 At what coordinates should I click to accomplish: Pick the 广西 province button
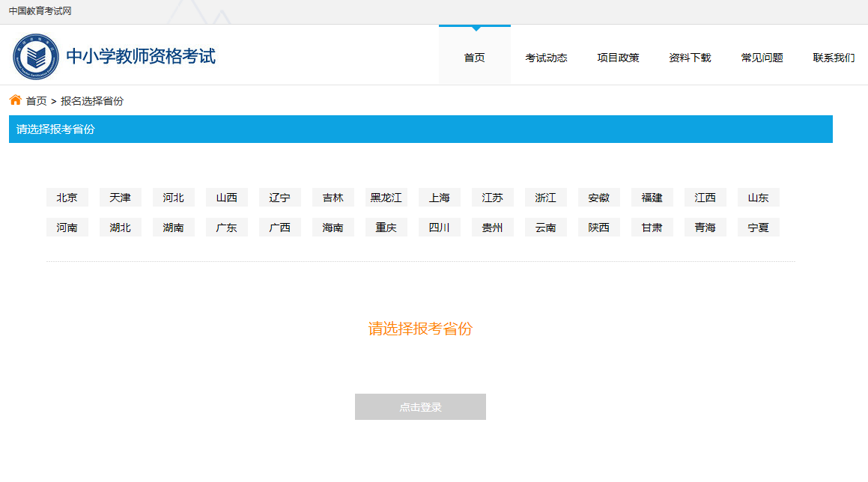point(279,228)
